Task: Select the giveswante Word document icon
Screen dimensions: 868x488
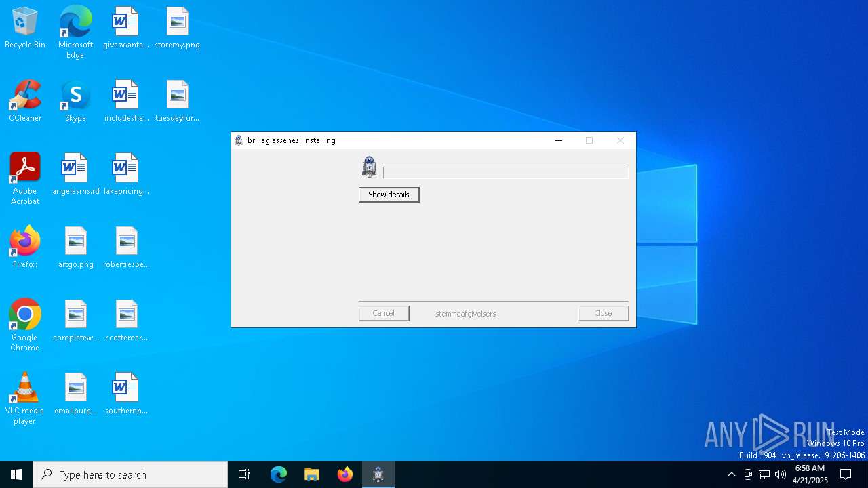Action: [125, 28]
